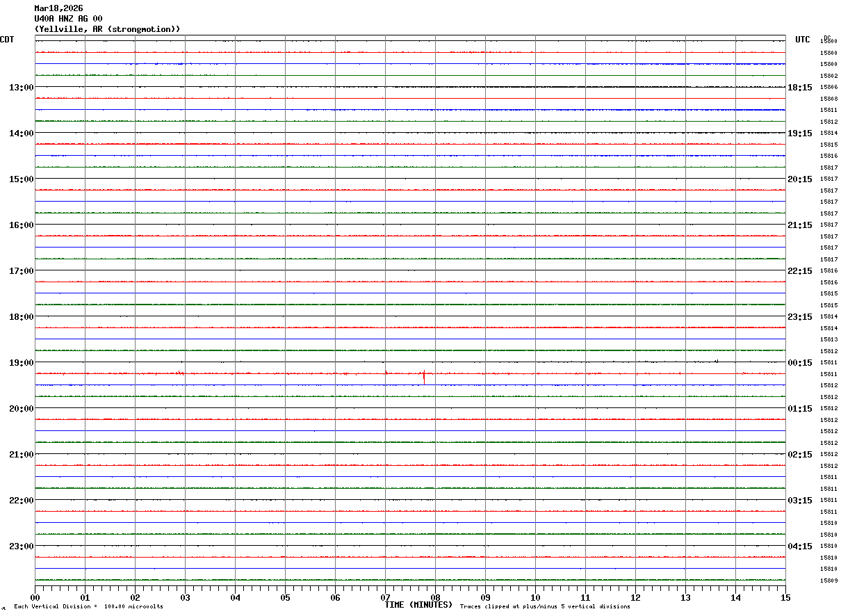
Task: Click the 07 minute tick label
Action: (x=385, y=597)
